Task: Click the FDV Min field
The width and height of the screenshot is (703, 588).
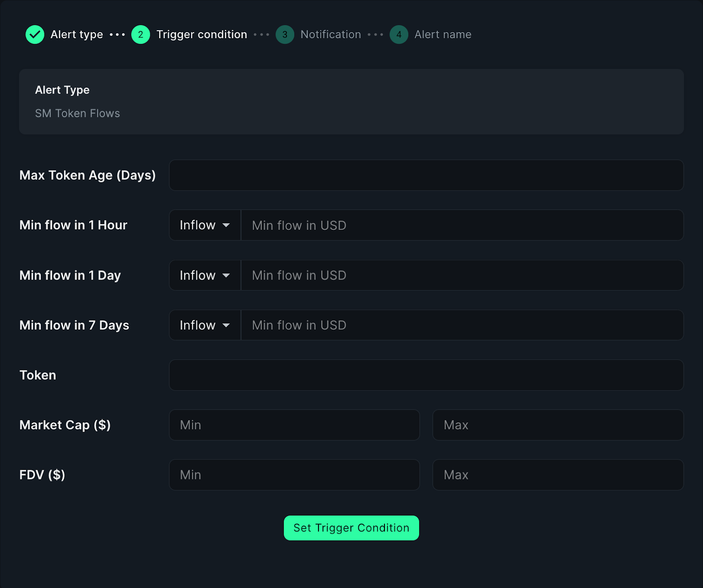Action: point(294,475)
